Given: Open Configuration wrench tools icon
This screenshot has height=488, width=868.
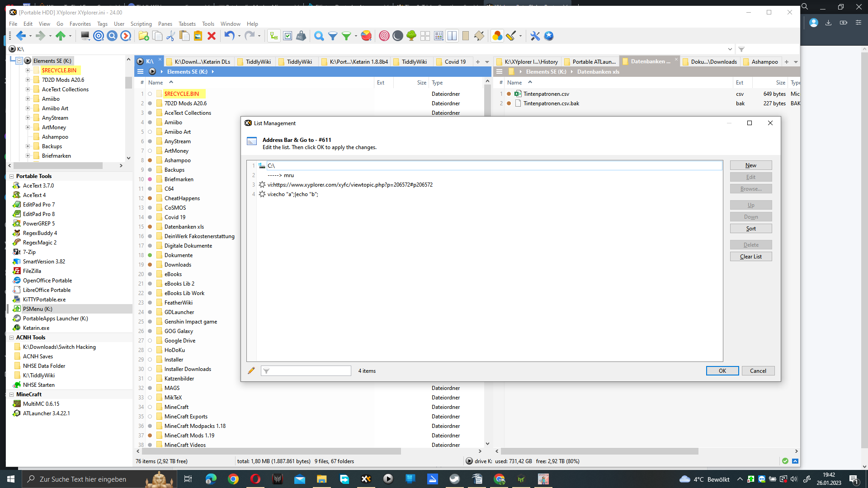Looking at the screenshot, I should [x=535, y=36].
